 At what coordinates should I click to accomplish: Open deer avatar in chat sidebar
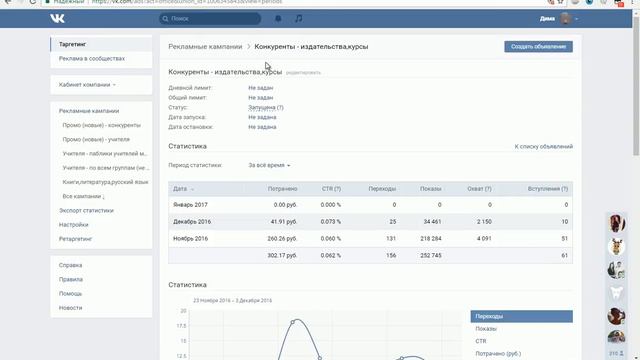[x=616, y=247]
